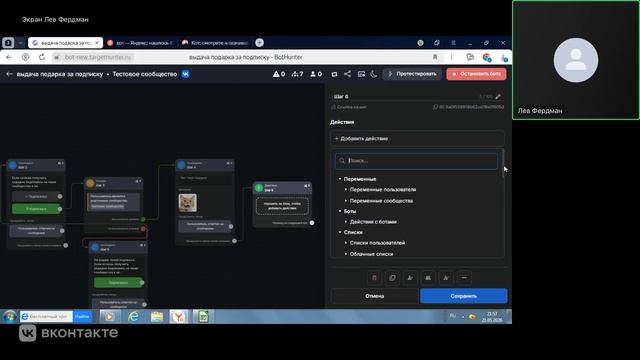The image size is (640, 360).
Task: Click the Протестировать button
Action: point(412,74)
